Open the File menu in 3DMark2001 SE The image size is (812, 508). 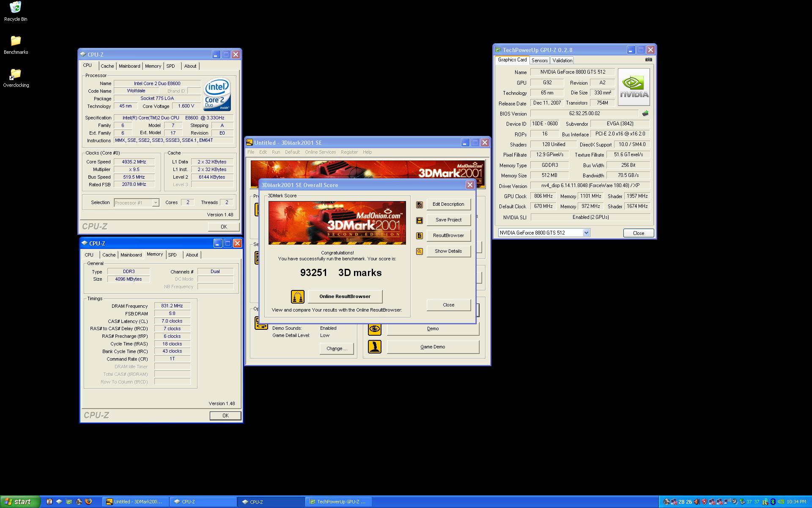[251, 152]
